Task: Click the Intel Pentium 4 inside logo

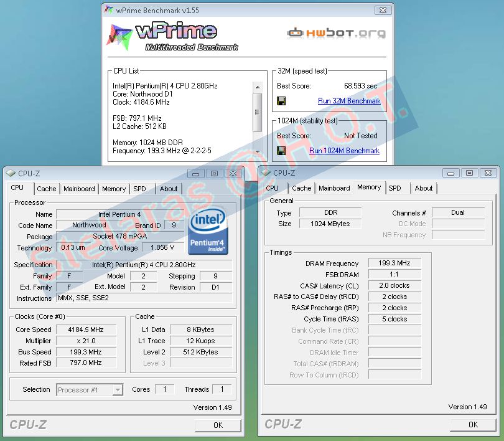Action: pos(208,230)
